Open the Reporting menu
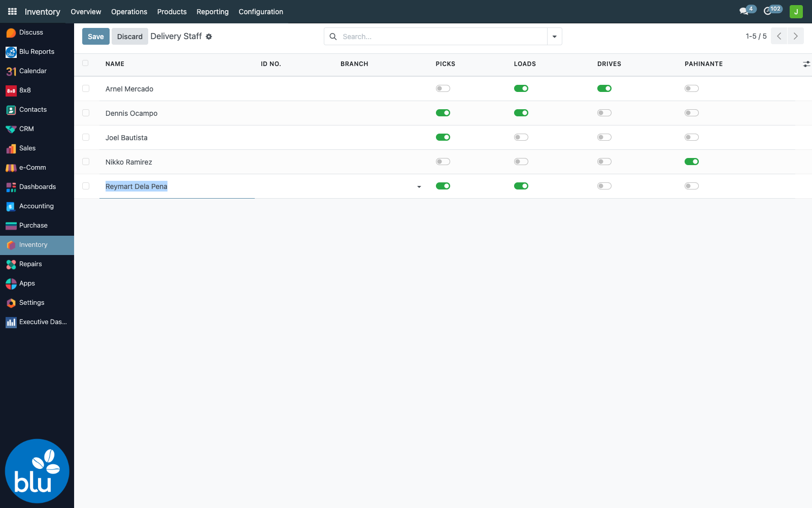The width and height of the screenshot is (812, 508). tap(213, 12)
